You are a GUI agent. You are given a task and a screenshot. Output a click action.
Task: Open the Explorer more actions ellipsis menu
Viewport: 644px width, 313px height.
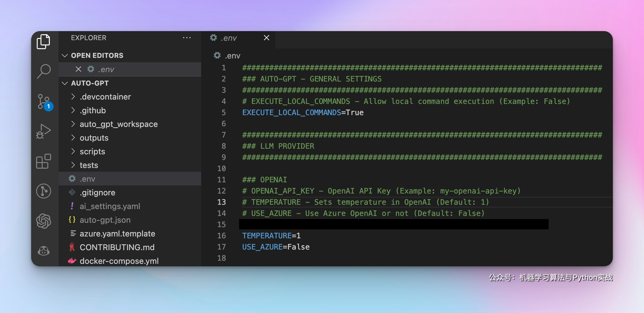187,38
